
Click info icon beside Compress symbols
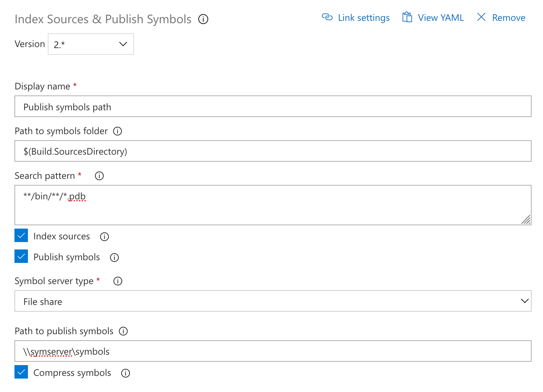click(x=125, y=373)
